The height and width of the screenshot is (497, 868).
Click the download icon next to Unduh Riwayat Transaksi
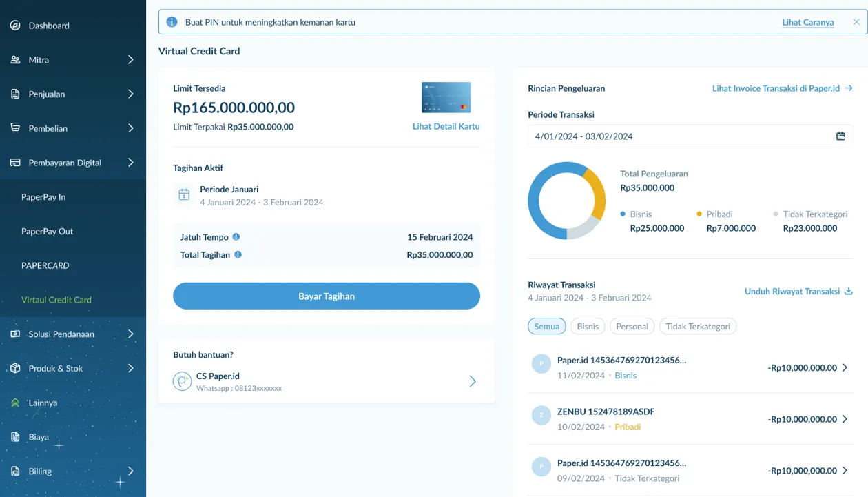[x=849, y=291]
